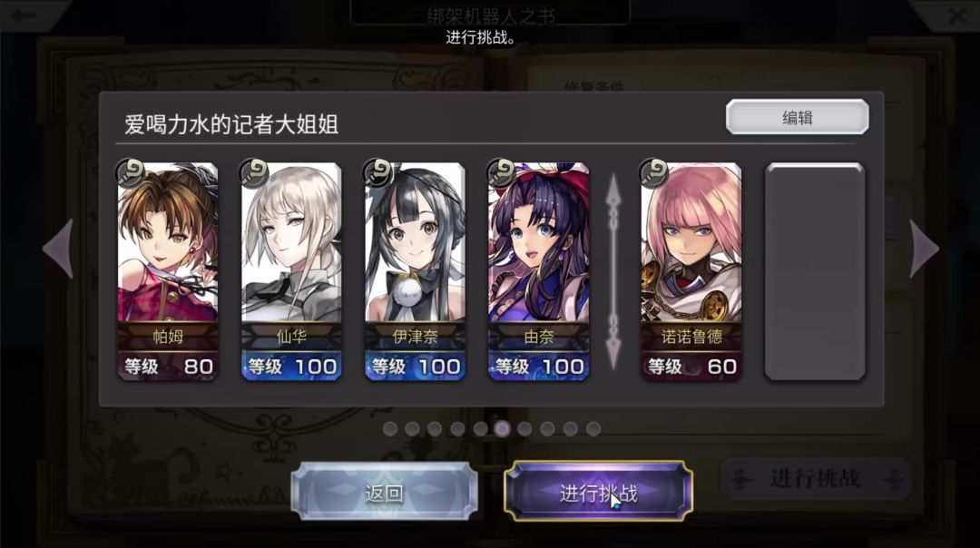Select the last team page dot
This screenshot has width=980, height=548.
593,428
